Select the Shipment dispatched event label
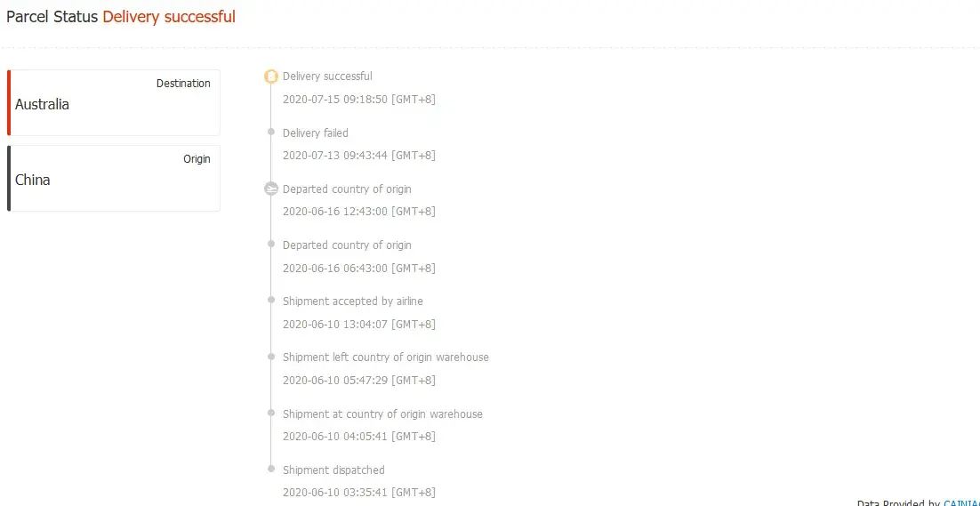Viewport: 980px width, 506px height. pos(333,470)
